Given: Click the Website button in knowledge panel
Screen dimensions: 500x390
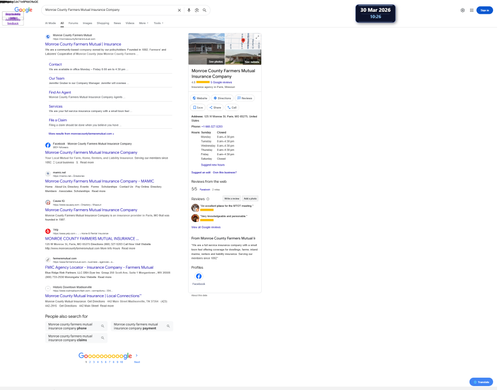Looking at the screenshot, I should point(200,98).
